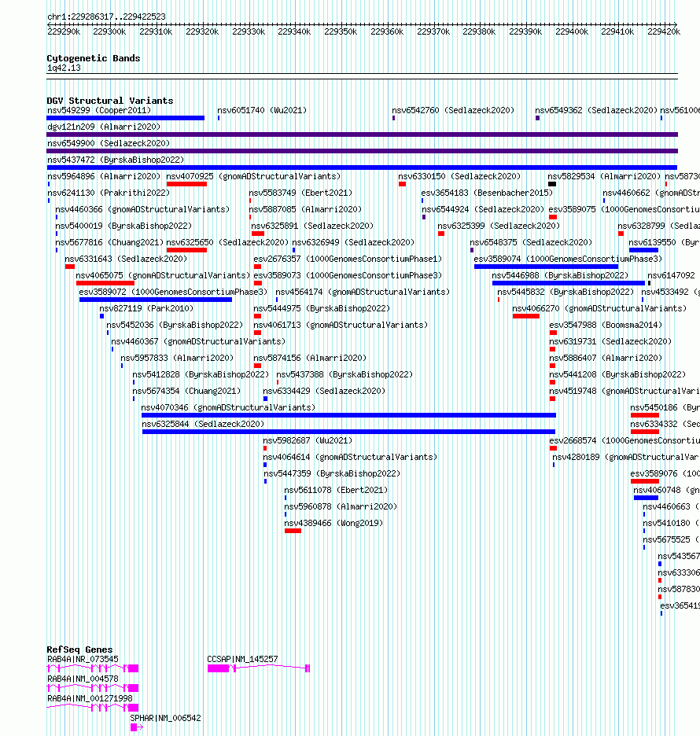Click the 229350k ruler tick label

(x=341, y=32)
